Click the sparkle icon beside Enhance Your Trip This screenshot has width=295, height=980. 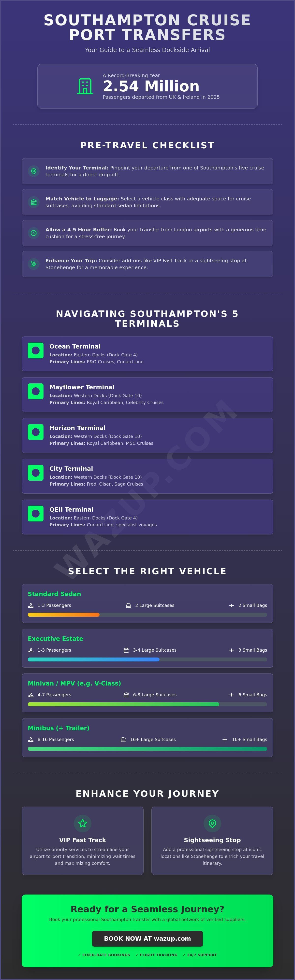pos(33,264)
